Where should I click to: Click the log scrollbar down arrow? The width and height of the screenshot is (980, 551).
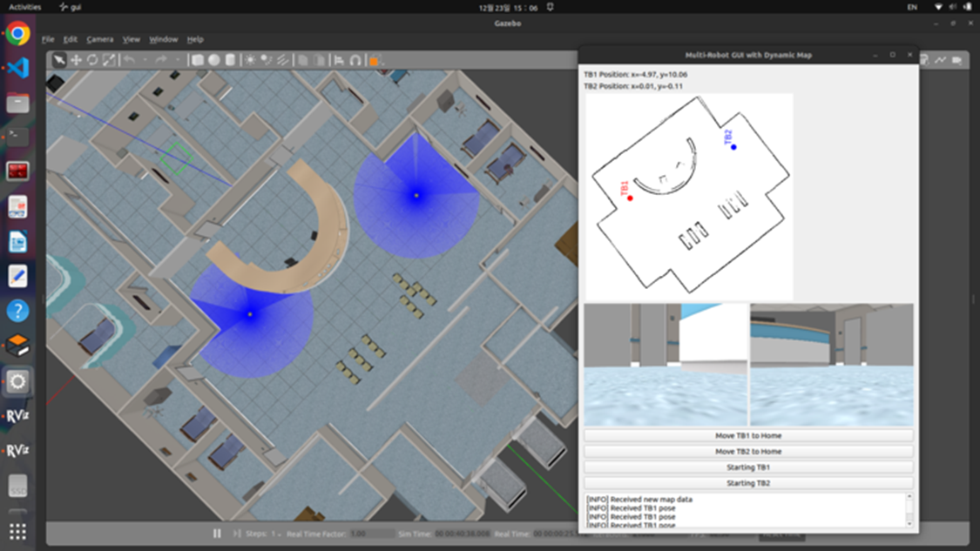(x=909, y=524)
